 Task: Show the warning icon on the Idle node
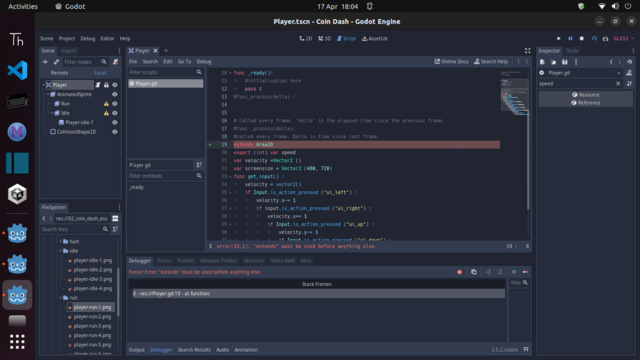[106, 113]
